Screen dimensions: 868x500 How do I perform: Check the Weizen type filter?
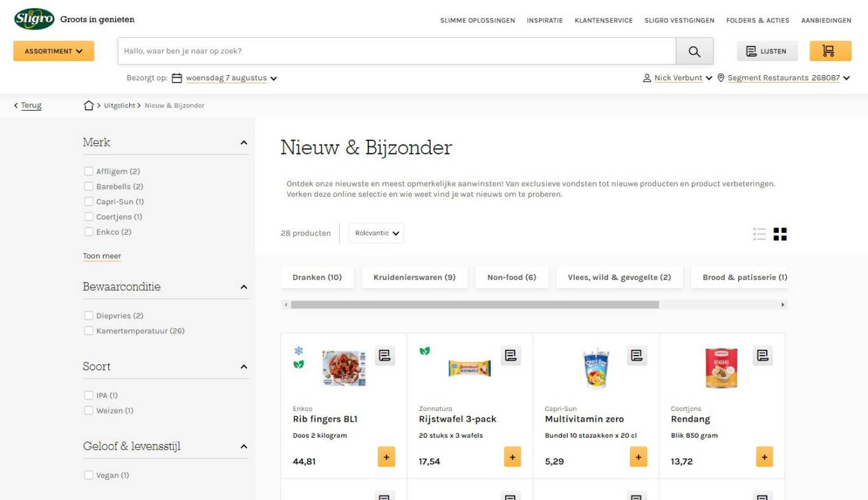coord(88,411)
